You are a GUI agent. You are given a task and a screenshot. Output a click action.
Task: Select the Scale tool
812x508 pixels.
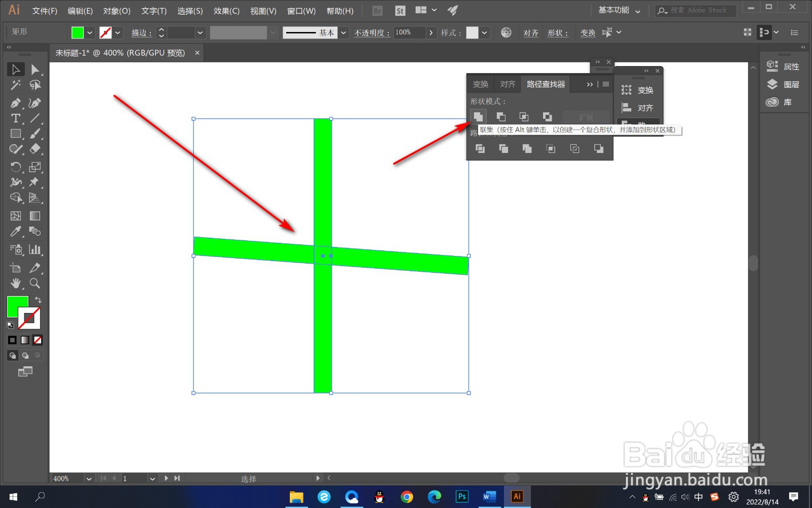[35, 167]
